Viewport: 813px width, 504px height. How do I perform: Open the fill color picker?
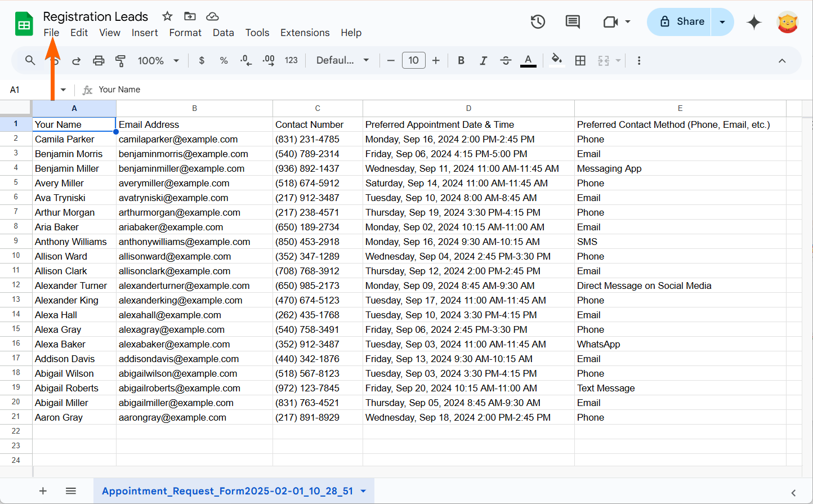556,61
